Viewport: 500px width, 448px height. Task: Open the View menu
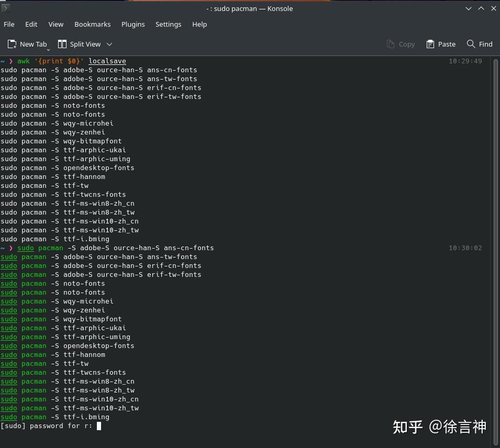[55, 24]
